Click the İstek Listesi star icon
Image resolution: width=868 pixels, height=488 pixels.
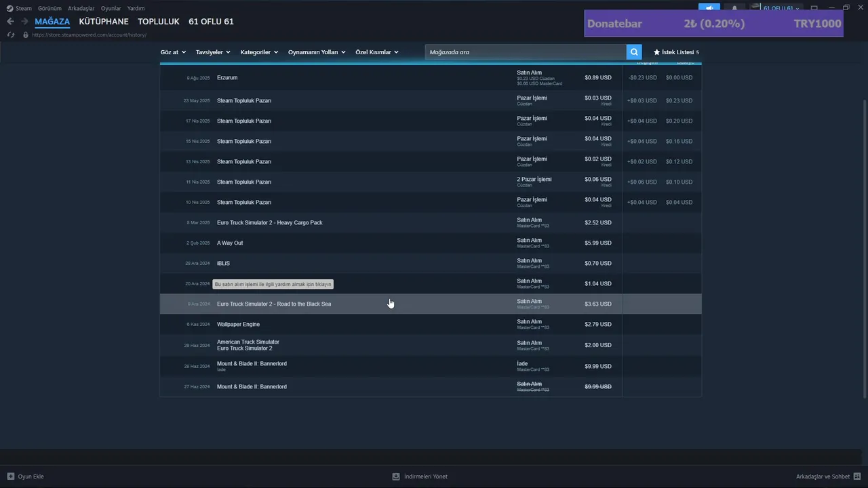click(x=656, y=52)
